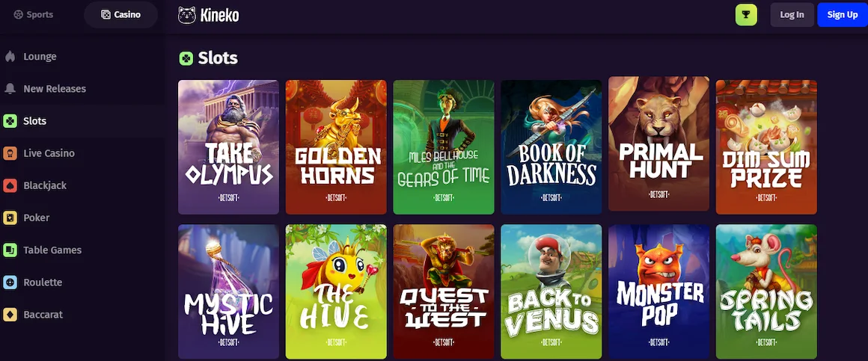
Task: Open the Table Games category icon
Action: click(10, 250)
